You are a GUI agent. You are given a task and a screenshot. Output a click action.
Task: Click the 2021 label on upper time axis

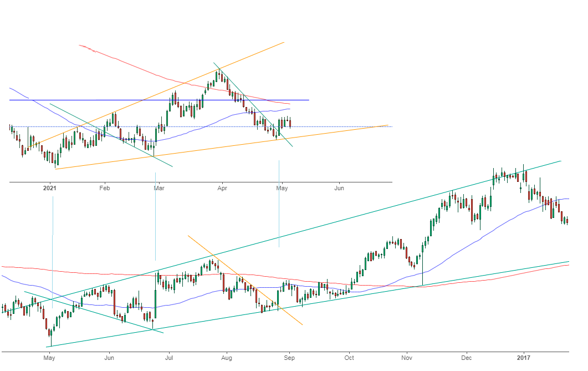click(x=50, y=189)
